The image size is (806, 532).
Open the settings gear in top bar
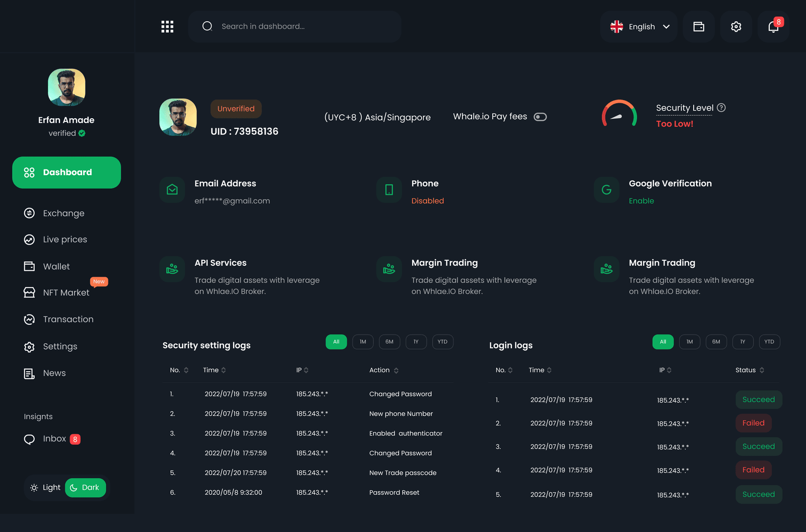736,27
